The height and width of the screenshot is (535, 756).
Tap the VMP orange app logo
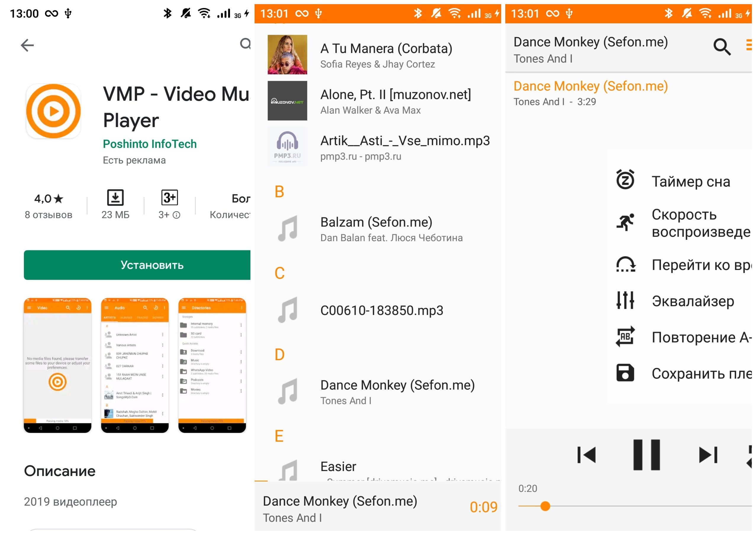[x=53, y=111]
